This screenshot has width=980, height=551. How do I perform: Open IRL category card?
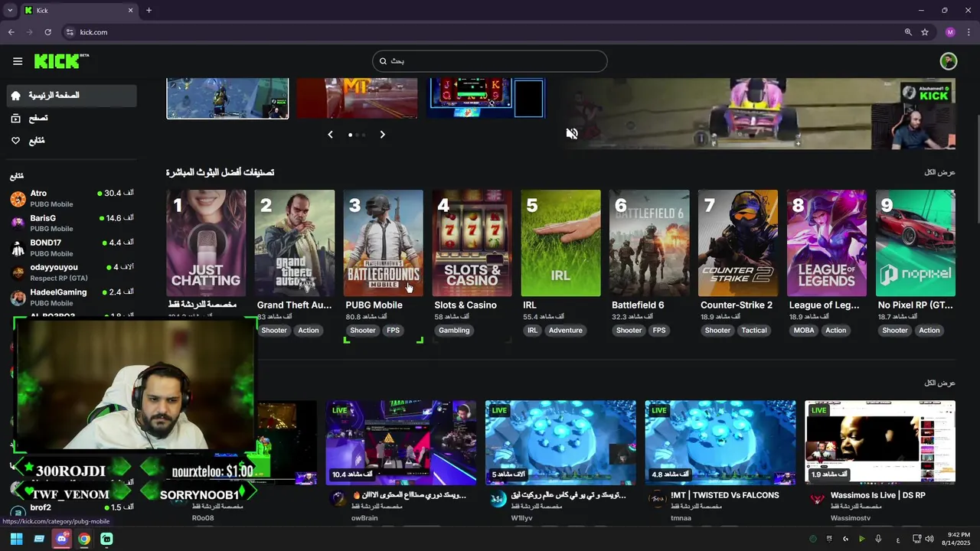561,243
